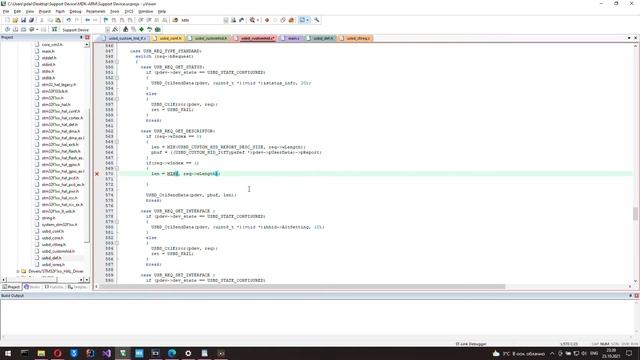Undo last edit from toolbar
This screenshot has width=640, height=360.
coord(69,20)
